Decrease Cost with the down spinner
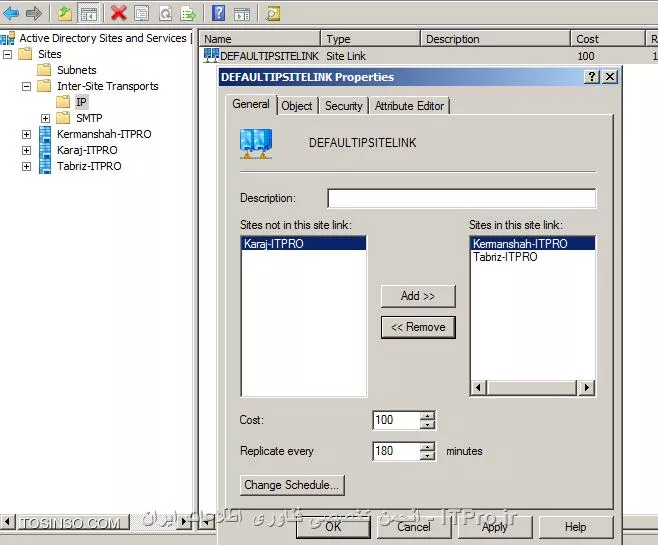The height and width of the screenshot is (545, 658). (428, 425)
